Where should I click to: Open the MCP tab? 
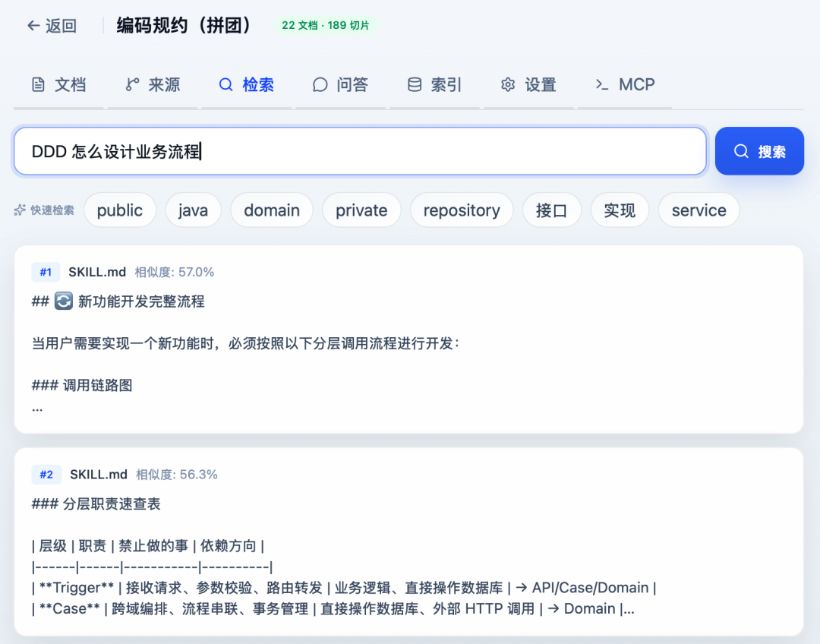point(625,85)
